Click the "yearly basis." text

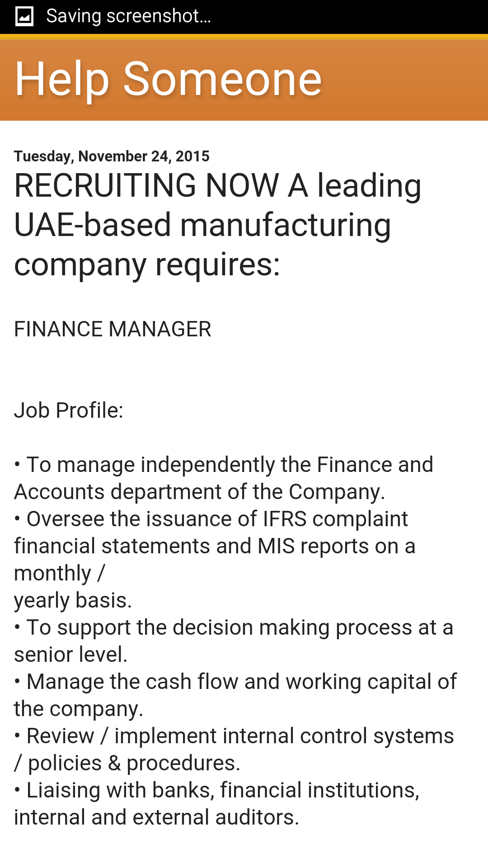(73, 600)
